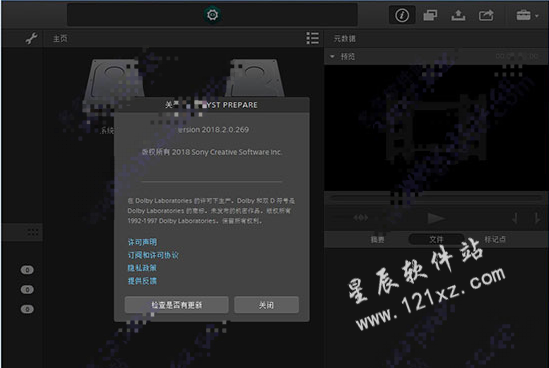Switch to the 文件 tab
This screenshot has width=549, height=368.
pyautogui.click(x=436, y=239)
